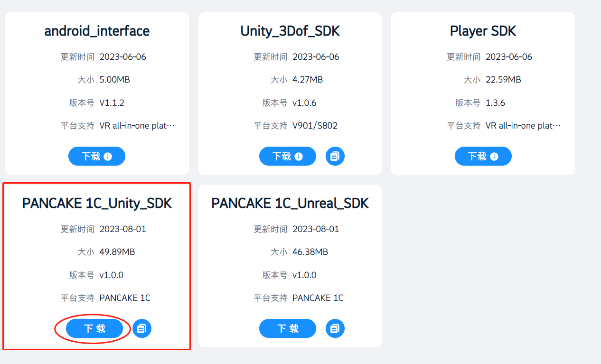Screen dimensions: 601x364
Task: Click the 46.38MB size value
Action: click(310, 252)
